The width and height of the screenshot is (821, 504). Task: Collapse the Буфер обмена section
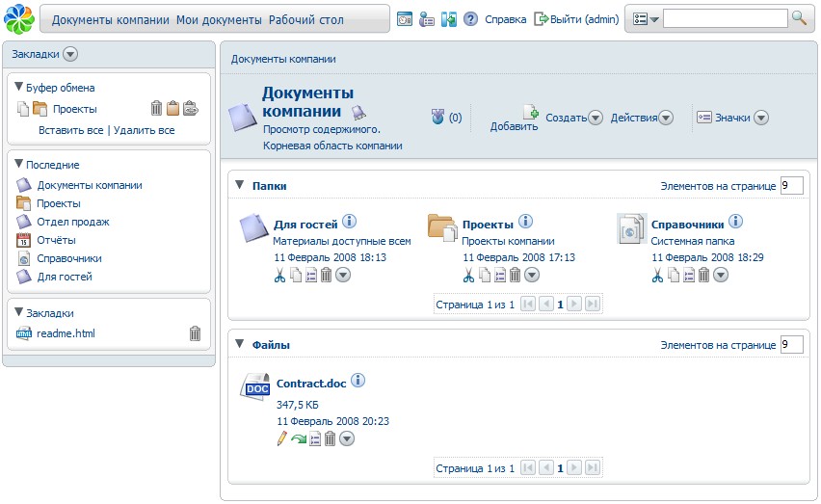[x=19, y=87]
